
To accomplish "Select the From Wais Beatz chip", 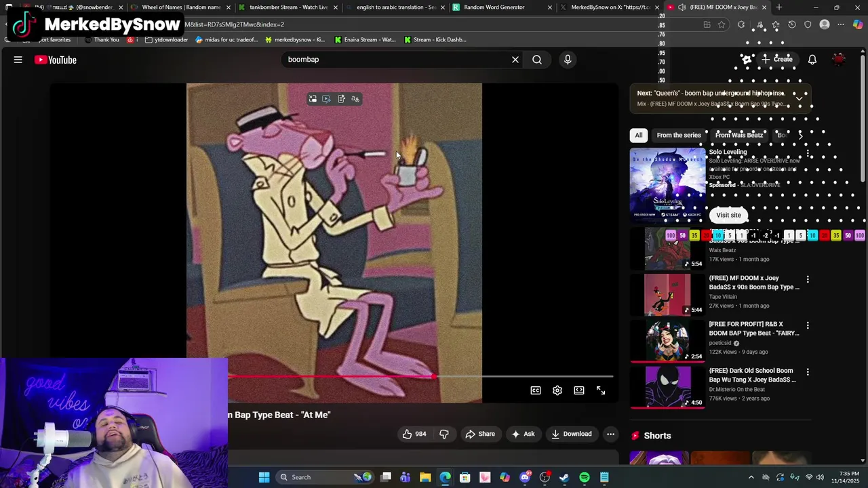I will click(x=739, y=135).
